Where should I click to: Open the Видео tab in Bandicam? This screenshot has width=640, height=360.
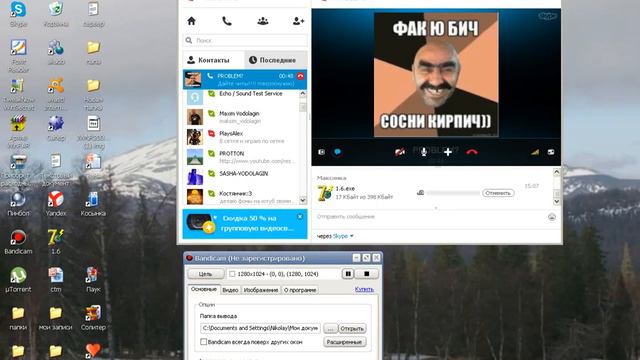click(230, 290)
